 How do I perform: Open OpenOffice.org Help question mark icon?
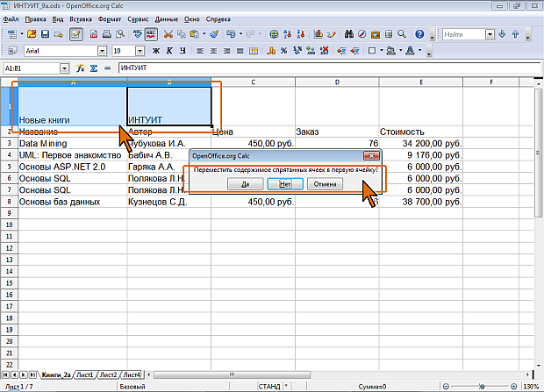[x=419, y=34]
